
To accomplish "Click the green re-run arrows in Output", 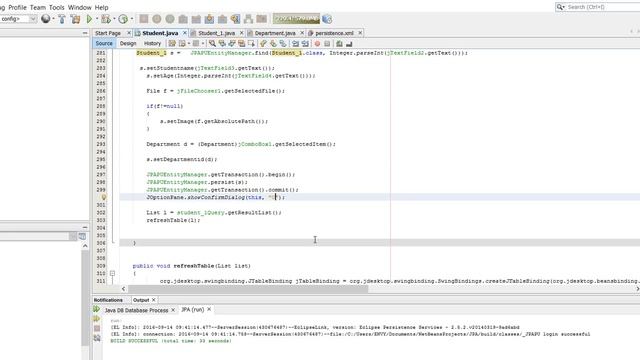I will coord(97,310).
